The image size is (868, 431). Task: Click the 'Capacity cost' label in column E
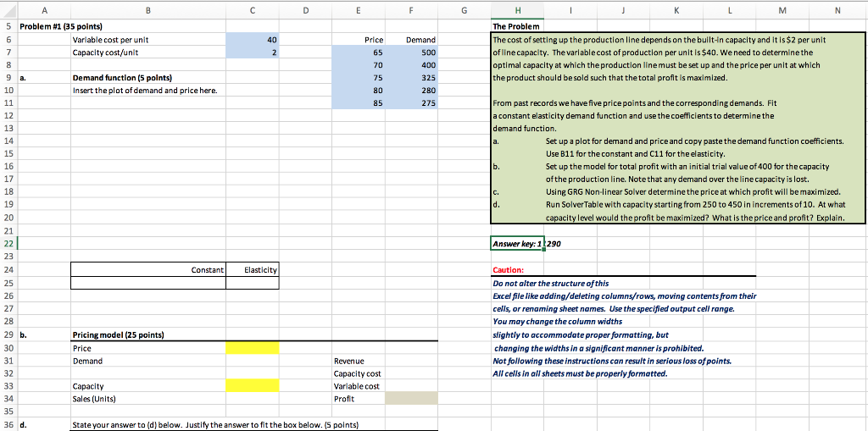(x=359, y=373)
